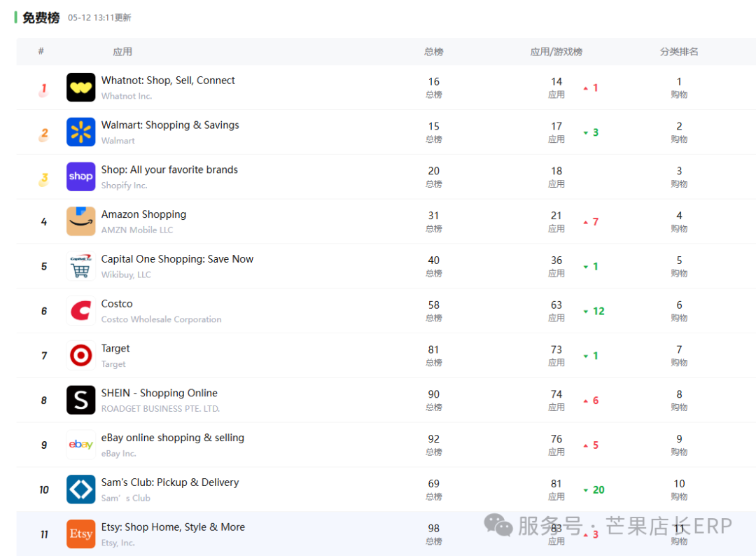
Task: Click Capital One's shopping category rank 5
Action: click(x=679, y=260)
